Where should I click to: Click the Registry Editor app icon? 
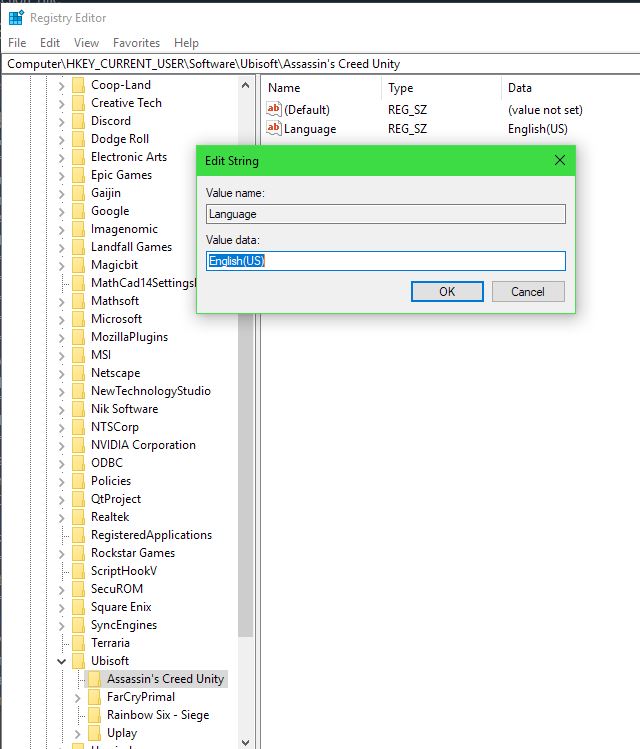(x=16, y=18)
